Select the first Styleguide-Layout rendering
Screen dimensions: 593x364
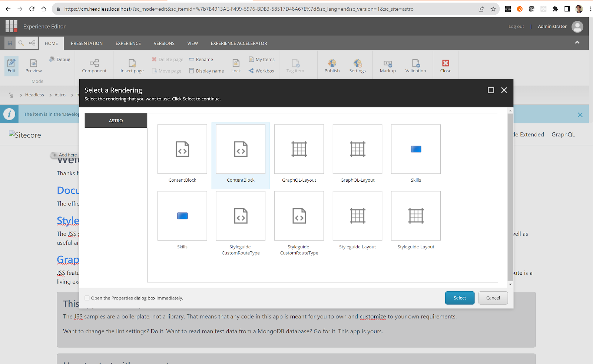(357, 216)
